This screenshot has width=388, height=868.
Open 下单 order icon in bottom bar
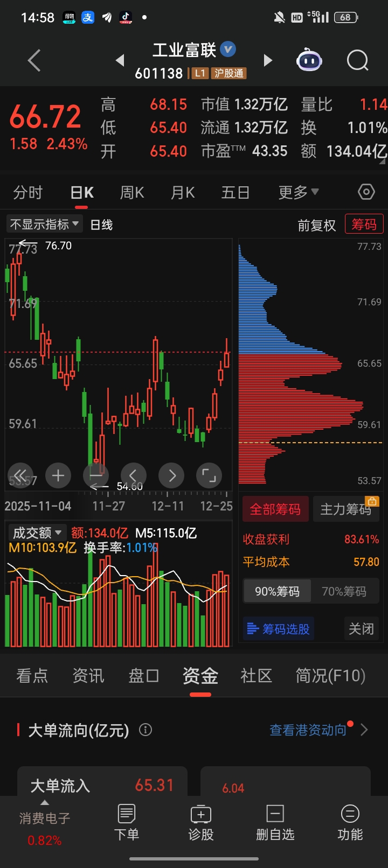[x=127, y=822]
